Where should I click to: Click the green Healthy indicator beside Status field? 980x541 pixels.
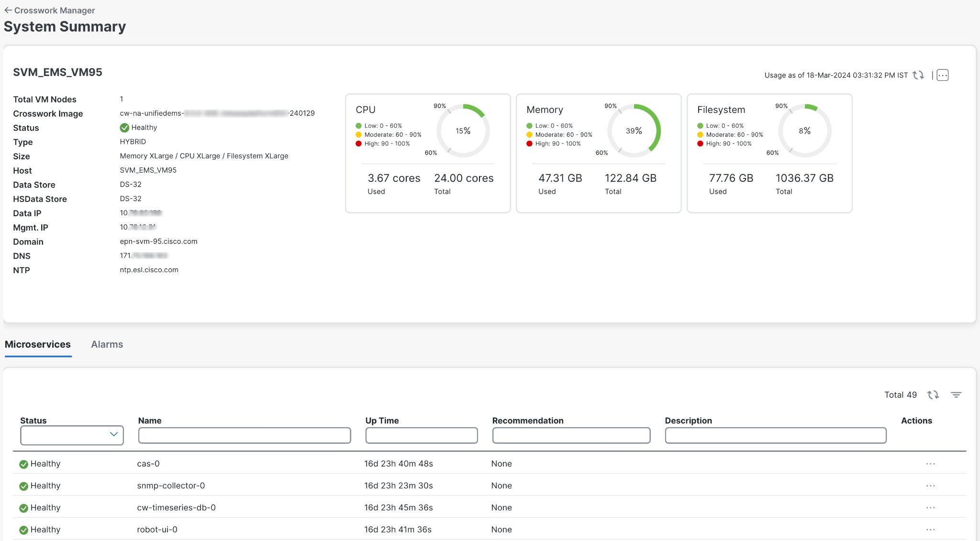(x=125, y=127)
